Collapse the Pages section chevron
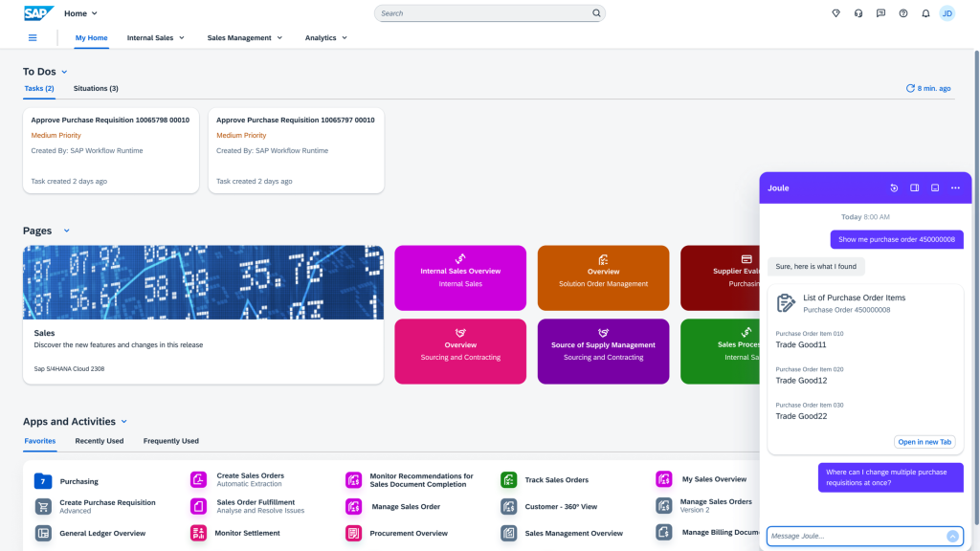Screen dimensions: 980x551 pos(66,231)
